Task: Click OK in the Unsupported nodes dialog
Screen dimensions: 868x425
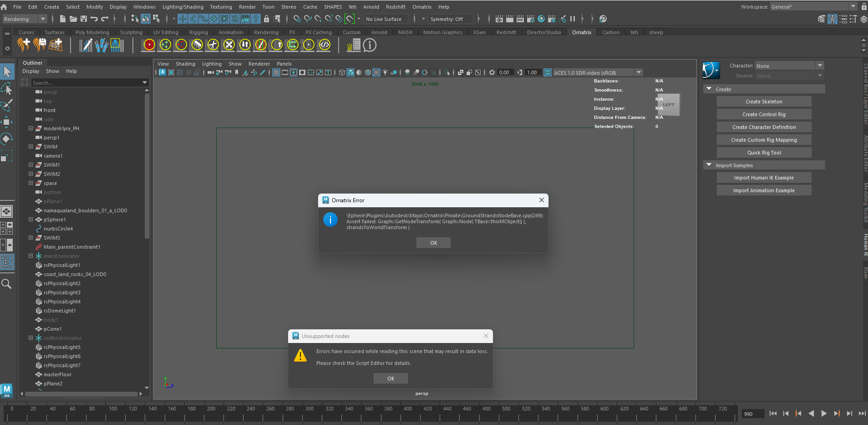Action: pos(391,379)
